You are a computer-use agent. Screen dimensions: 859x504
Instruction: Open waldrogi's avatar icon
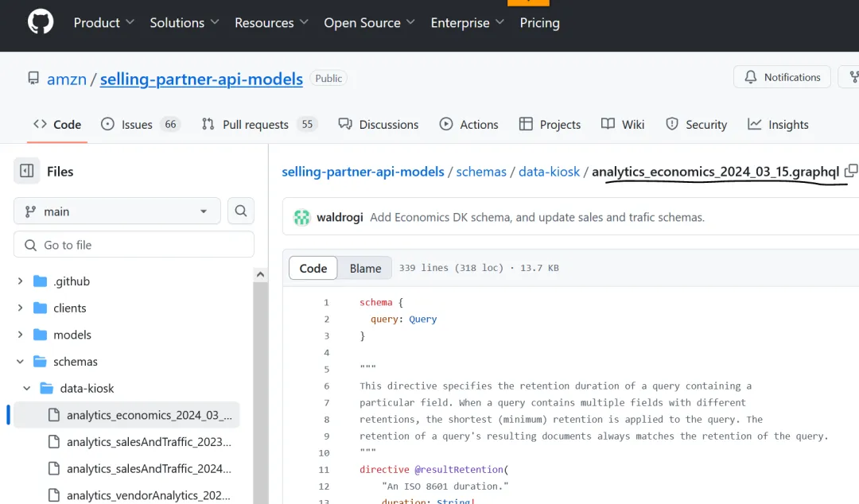[x=301, y=217]
